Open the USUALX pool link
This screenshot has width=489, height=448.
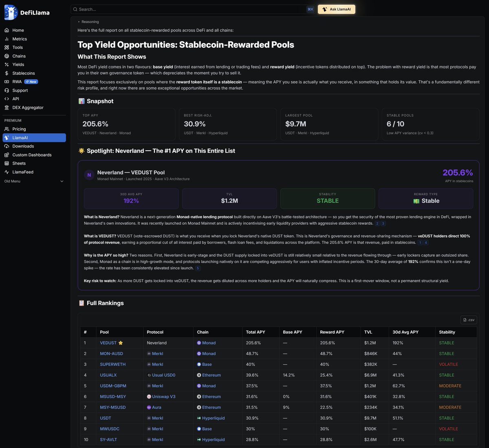tap(108, 375)
